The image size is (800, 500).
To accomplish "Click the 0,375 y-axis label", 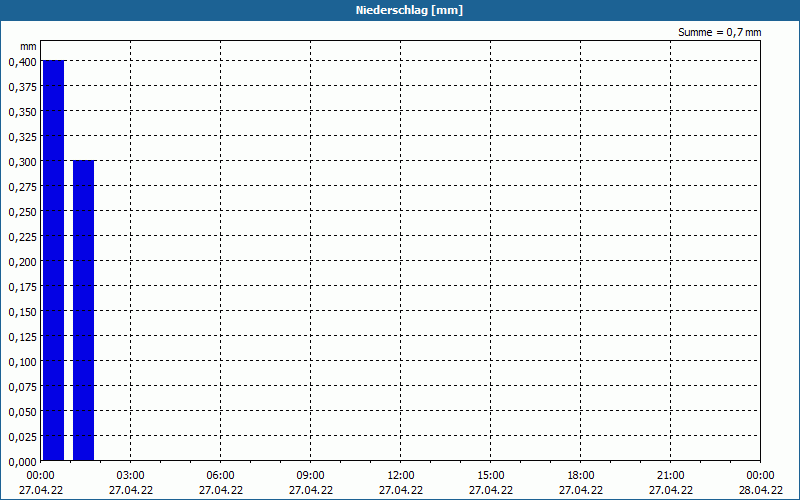I will [x=22, y=87].
